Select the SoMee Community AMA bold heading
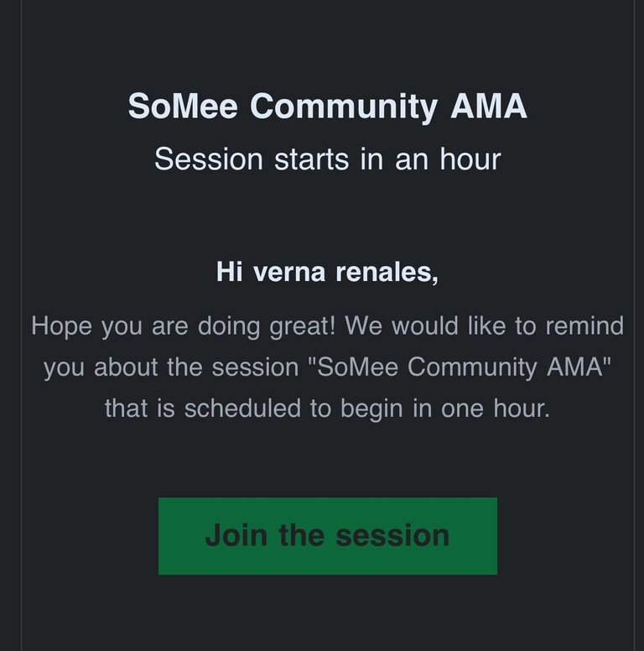The width and height of the screenshot is (644, 651). pos(327,107)
